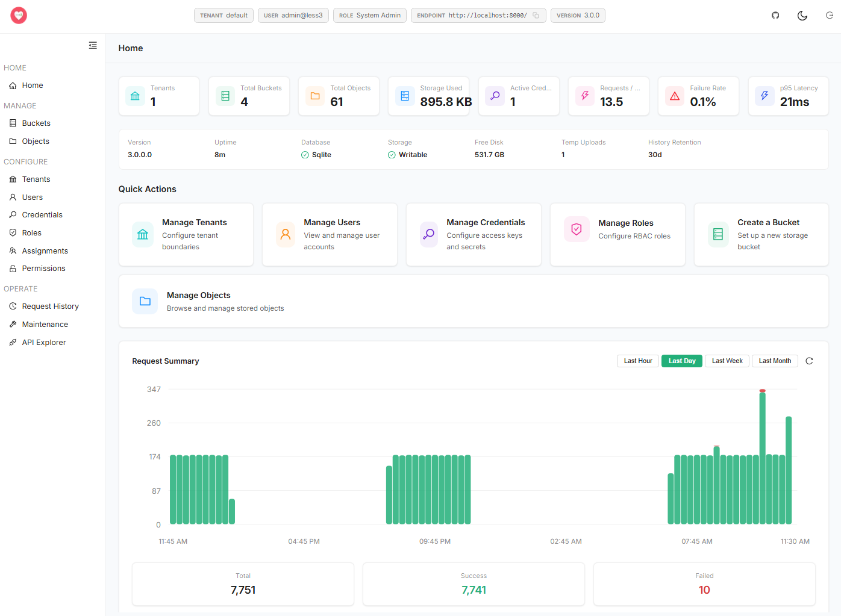Click the VERSION 3.0.0 badge
Viewport: 841px width, 616px height.
[x=578, y=16]
